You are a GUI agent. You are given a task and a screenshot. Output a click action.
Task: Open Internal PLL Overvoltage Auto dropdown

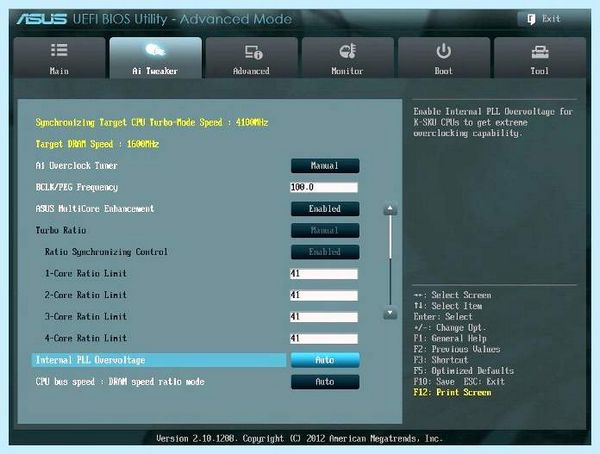(x=325, y=360)
